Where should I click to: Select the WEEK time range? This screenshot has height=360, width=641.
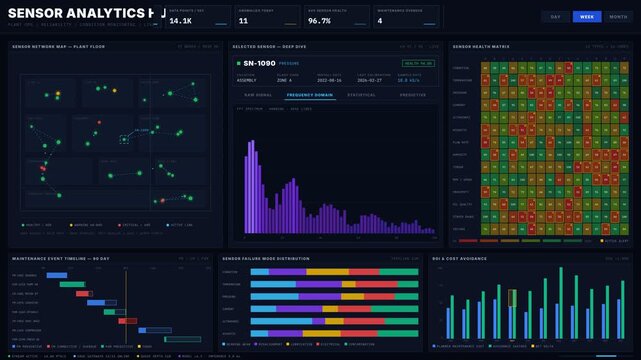pyautogui.click(x=587, y=17)
